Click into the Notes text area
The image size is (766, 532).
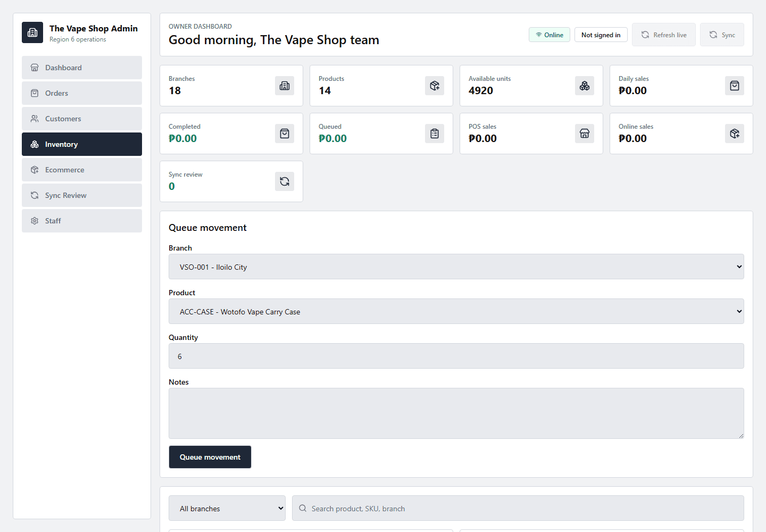(x=456, y=413)
